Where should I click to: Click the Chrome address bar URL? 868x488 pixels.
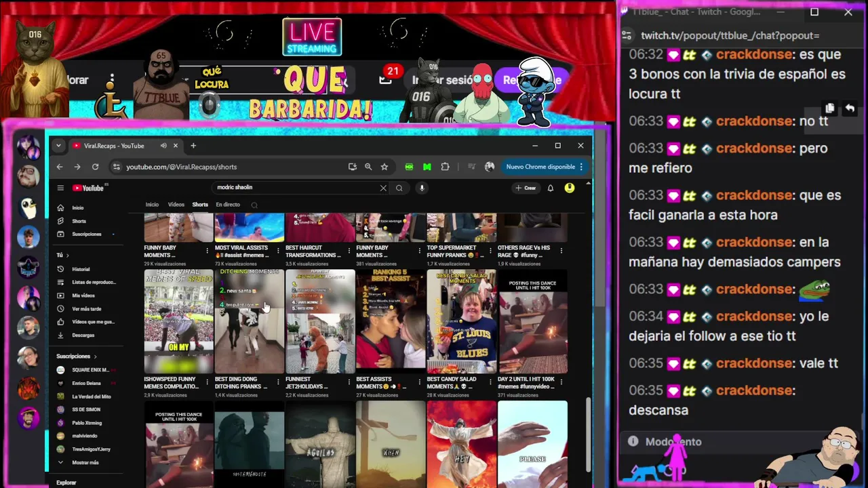click(181, 167)
